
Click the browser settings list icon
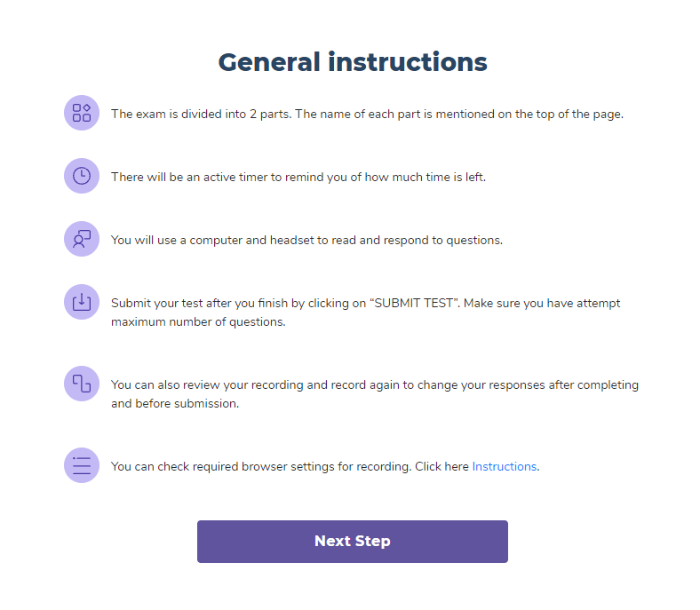tap(82, 465)
